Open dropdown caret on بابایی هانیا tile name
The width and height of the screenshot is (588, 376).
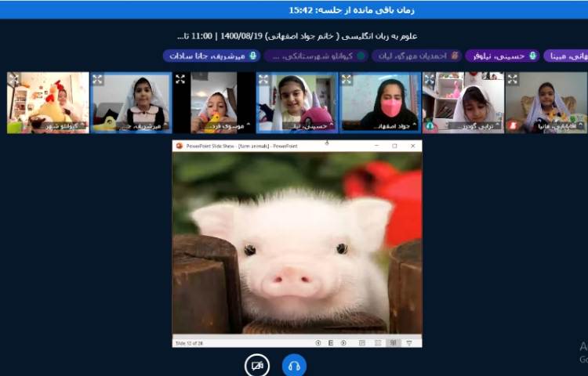[x=581, y=125]
